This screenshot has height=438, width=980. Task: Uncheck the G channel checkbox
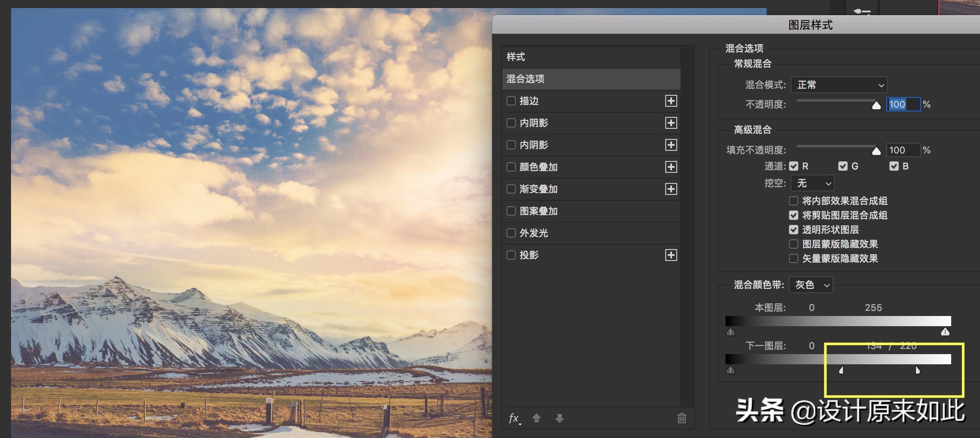[843, 166]
